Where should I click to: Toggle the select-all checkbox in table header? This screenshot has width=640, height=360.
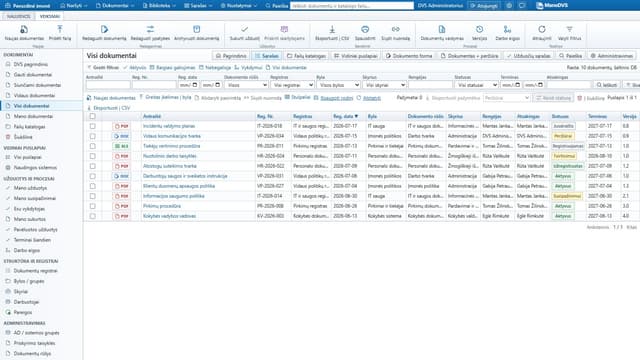tap(93, 116)
